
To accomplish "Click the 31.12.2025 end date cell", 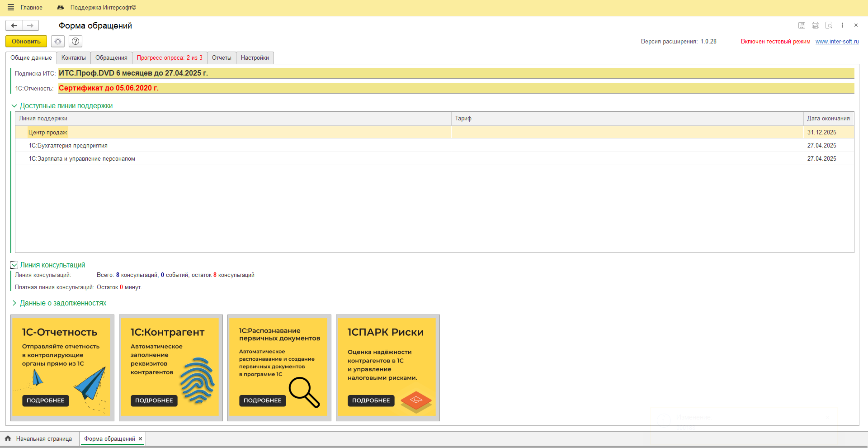I will 829,132.
